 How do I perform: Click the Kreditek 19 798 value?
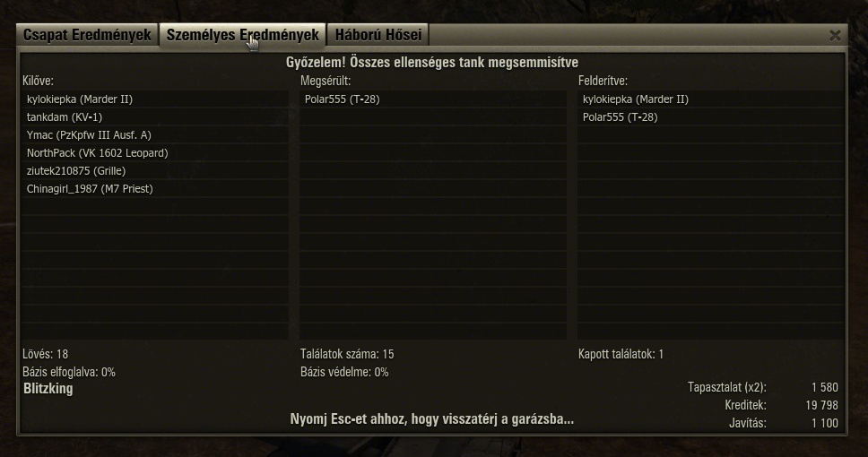click(x=821, y=406)
